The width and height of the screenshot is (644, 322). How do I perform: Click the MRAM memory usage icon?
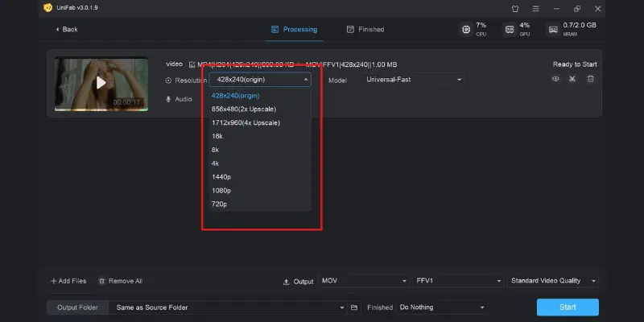pos(554,29)
